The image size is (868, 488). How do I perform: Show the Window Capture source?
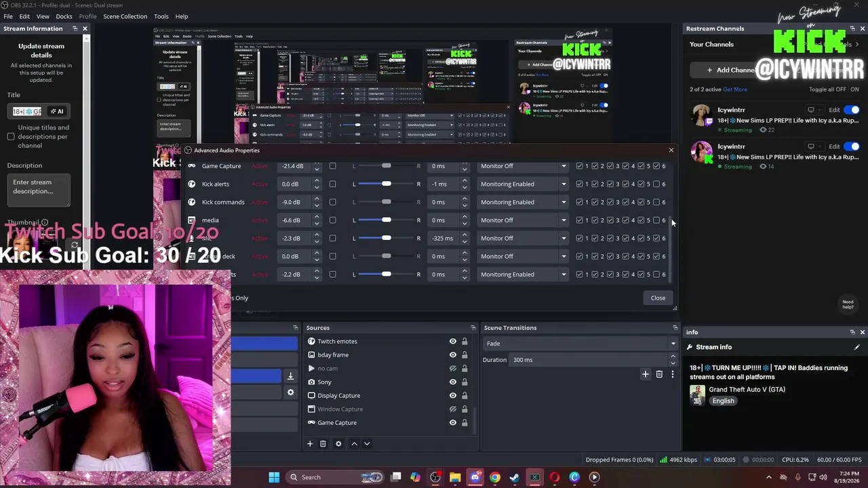click(x=453, y=409)
